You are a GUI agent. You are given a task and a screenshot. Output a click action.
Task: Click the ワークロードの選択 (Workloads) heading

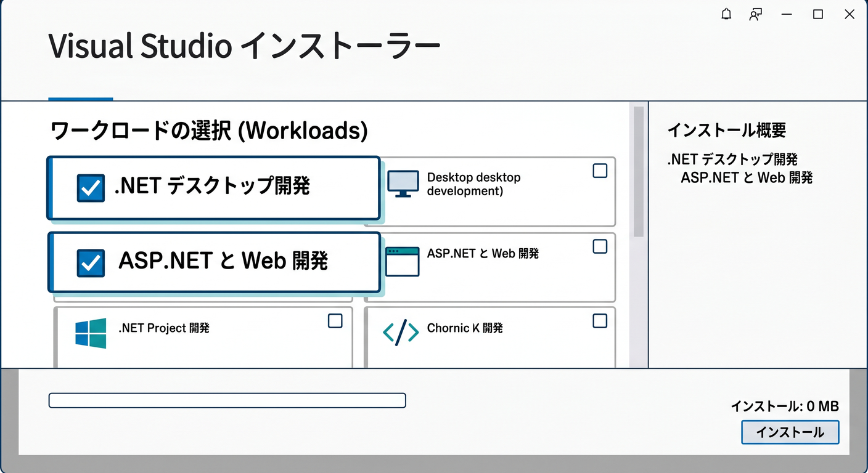(x=208, y=131)
